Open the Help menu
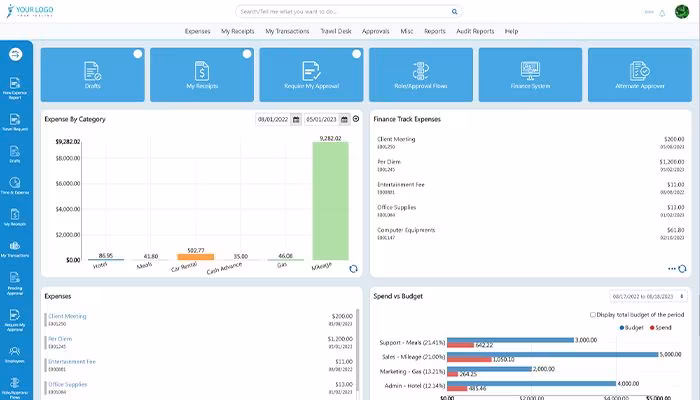The width and height of the screenshot is (700, 400). [511, 31]
